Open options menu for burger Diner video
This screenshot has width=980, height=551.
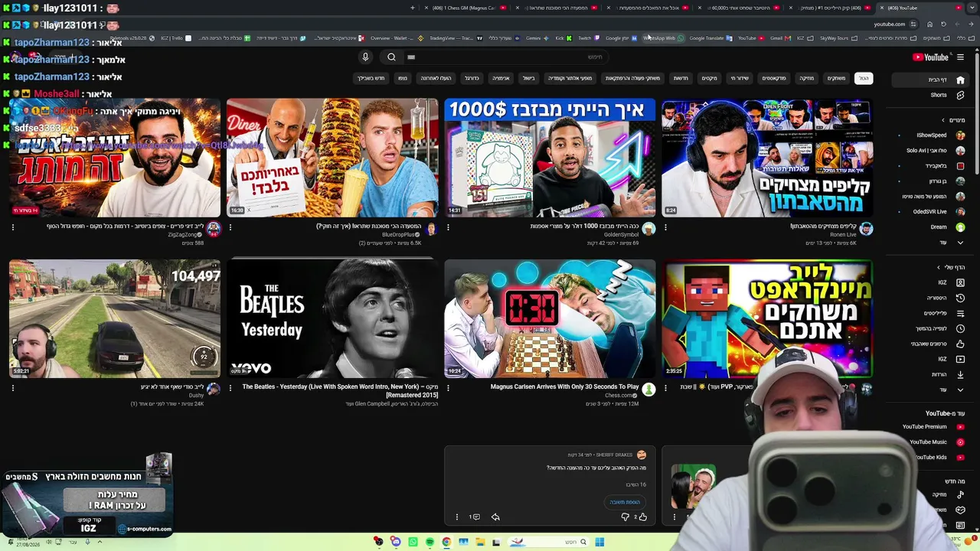[230, 227]
